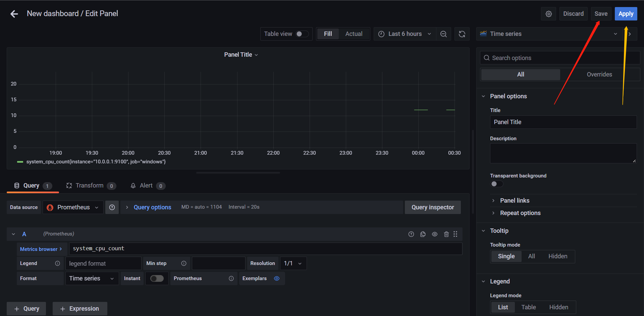Enable the Transparent background switch

[497, 184]
